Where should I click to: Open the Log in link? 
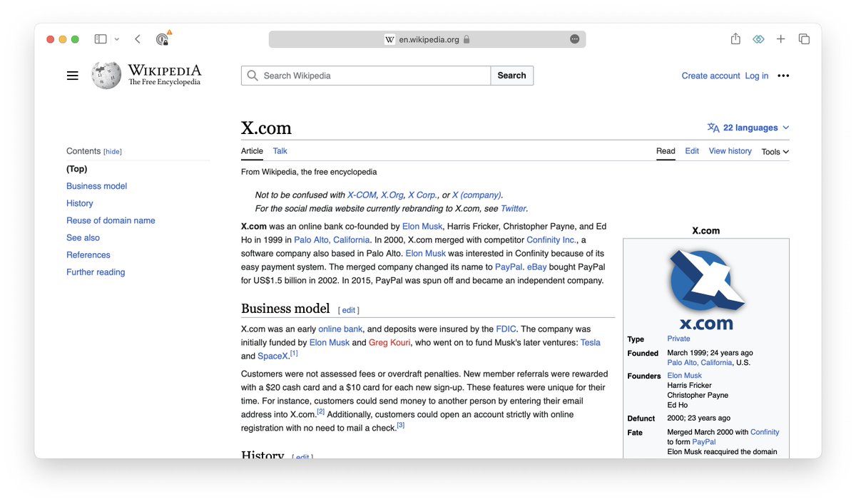click(757, 76)
